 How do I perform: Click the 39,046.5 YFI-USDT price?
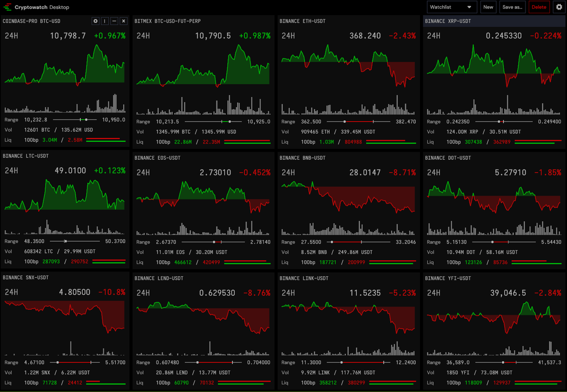[x=508, y=293]
